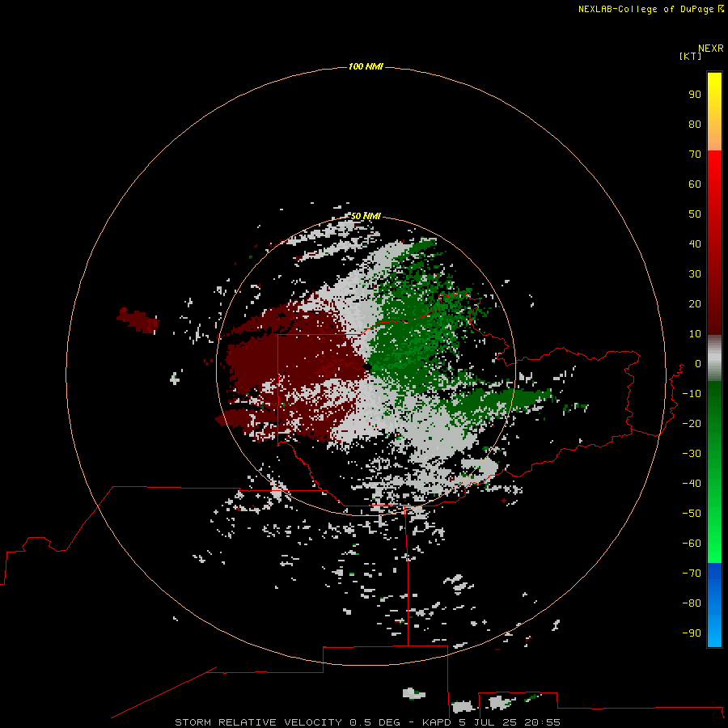Click the 80 value on velocity scale
728x728 pixels.
(x=695, y=124)
